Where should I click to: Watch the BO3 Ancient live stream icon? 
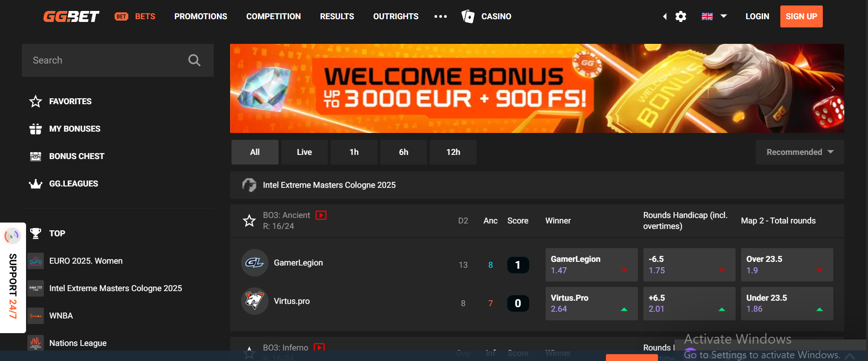click(321, 215)
